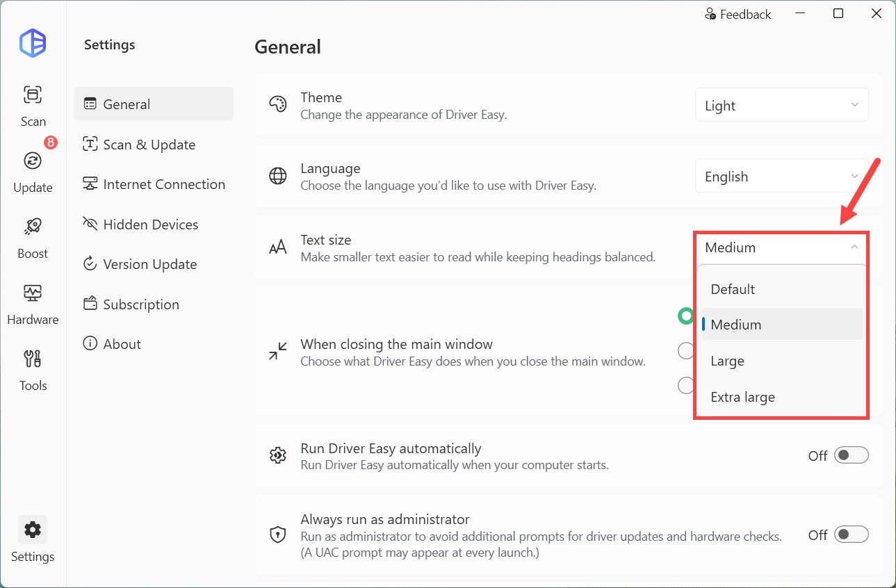Click the closing-window shrink arrows icon

[x=277, y=351]
